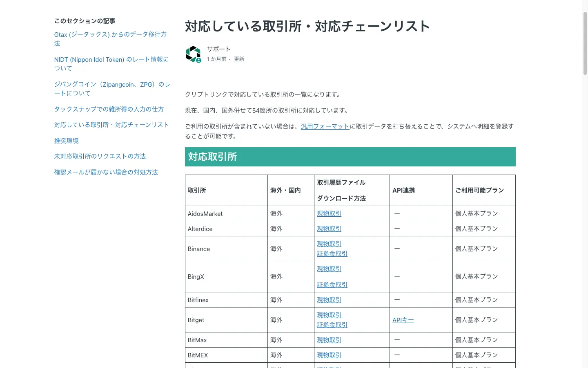Screen dimensions: 588x368
Task: Click the このセクションの記事 sidebar heading
Action: click(x=85, y=21)
